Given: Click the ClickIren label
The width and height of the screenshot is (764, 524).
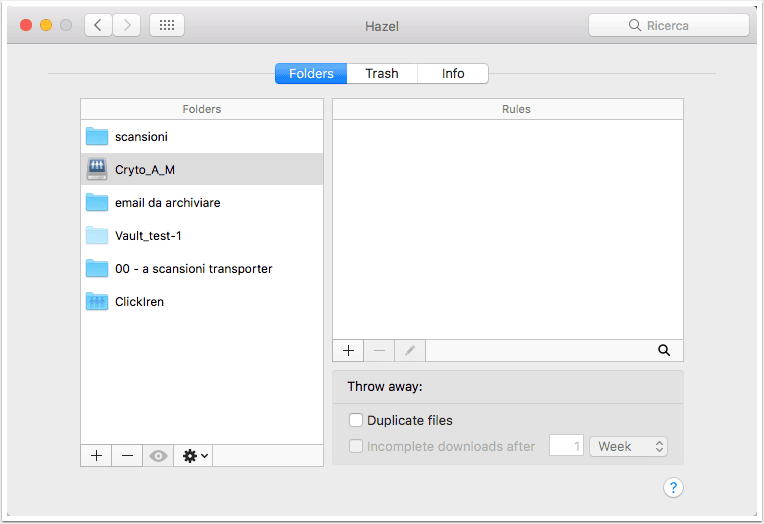Looking at the screenshot, I should pos(139,302).
